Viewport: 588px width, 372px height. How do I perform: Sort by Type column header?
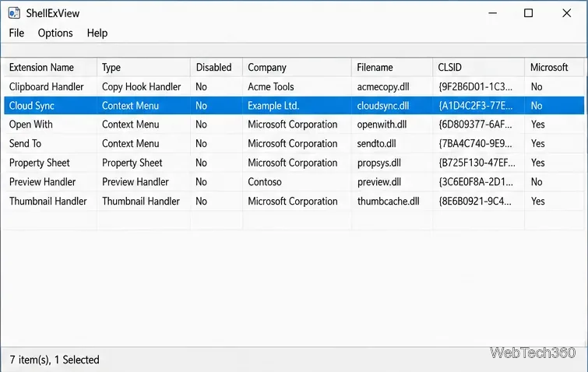pos(143,68)
